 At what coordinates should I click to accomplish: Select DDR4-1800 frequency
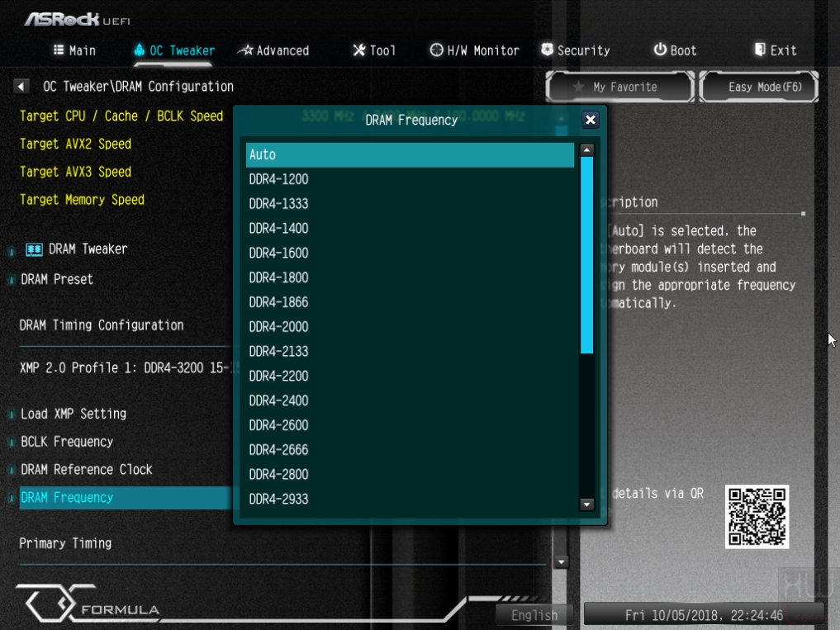410,278
